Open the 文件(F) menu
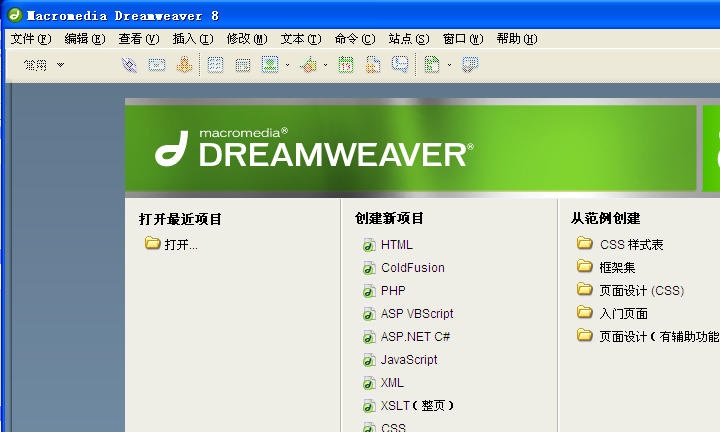Screen dimensions: 720x432 coord(31,39)
